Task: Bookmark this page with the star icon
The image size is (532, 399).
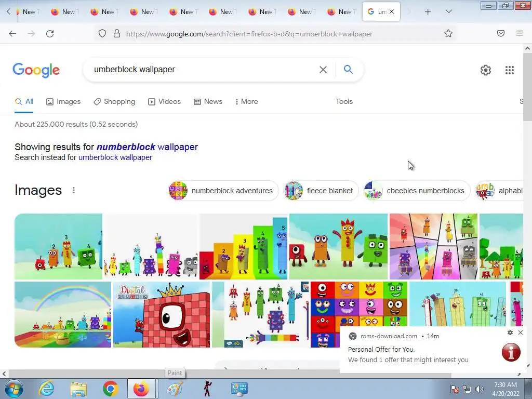Action: click(x=448, y=33)
